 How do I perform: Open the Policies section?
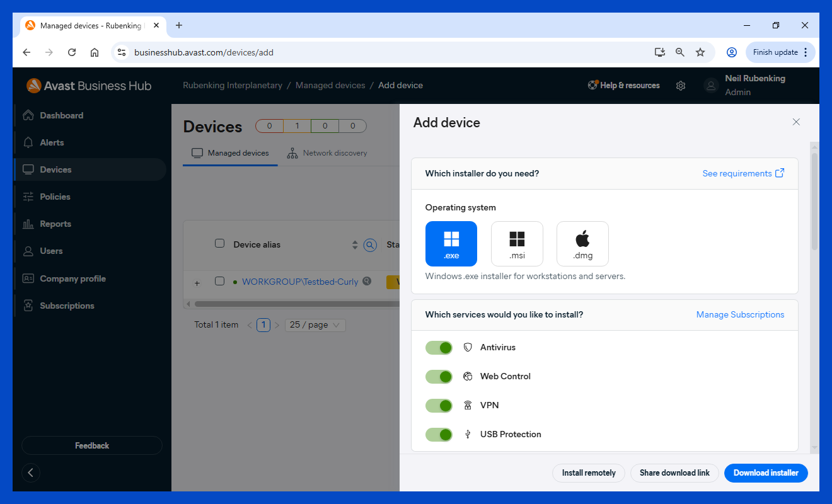pos(90,197)
